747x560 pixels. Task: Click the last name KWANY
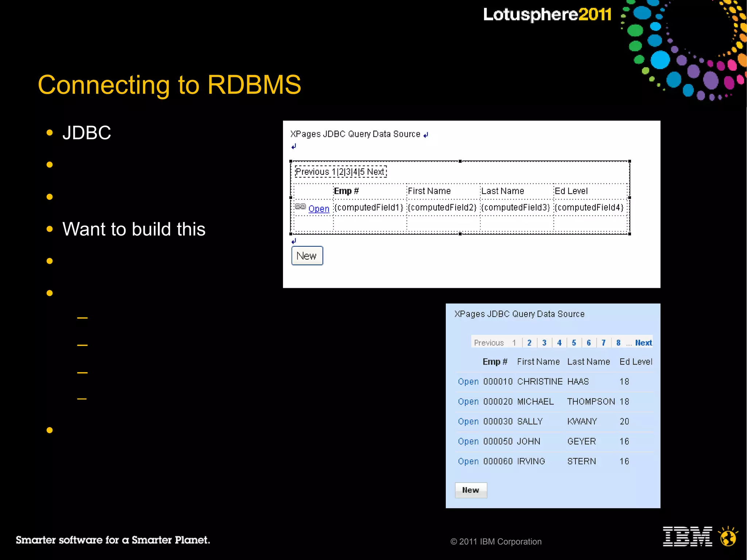click(582, 421)
